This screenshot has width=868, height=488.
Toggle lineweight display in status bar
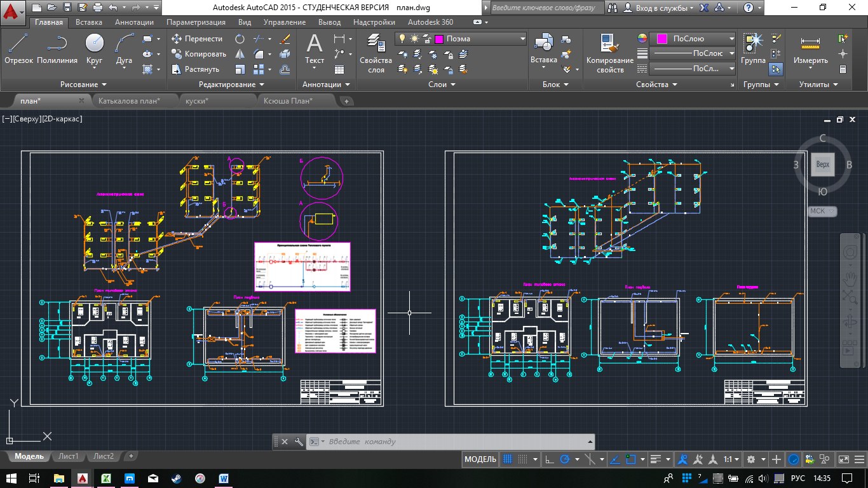click(x=656, y=459)
